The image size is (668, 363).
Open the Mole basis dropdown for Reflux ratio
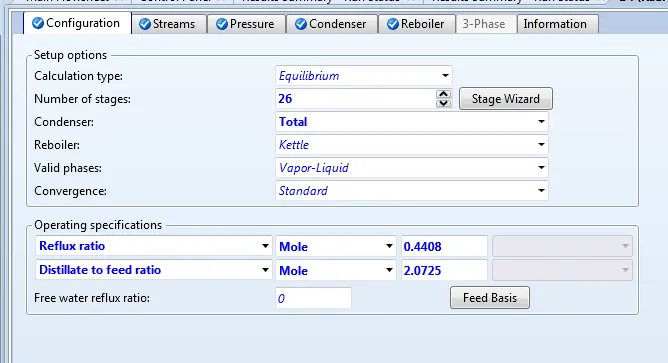(x=389, y=246)
